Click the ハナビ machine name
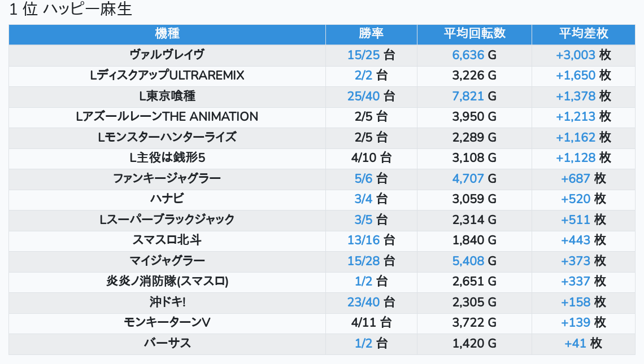 [x=167, y=199]
